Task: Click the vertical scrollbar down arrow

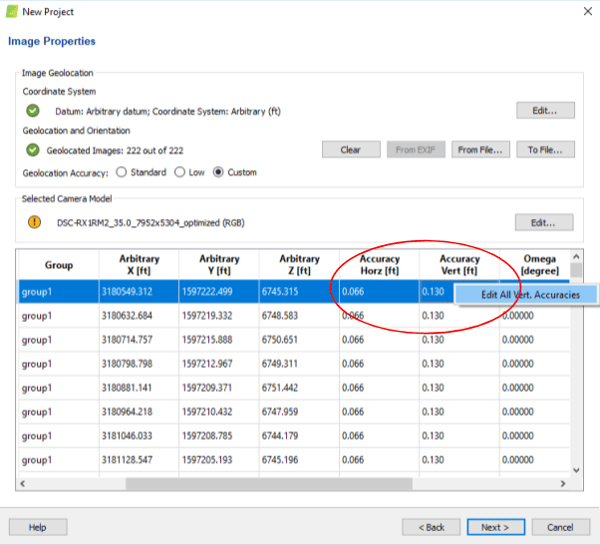Action: coord(575,469)
